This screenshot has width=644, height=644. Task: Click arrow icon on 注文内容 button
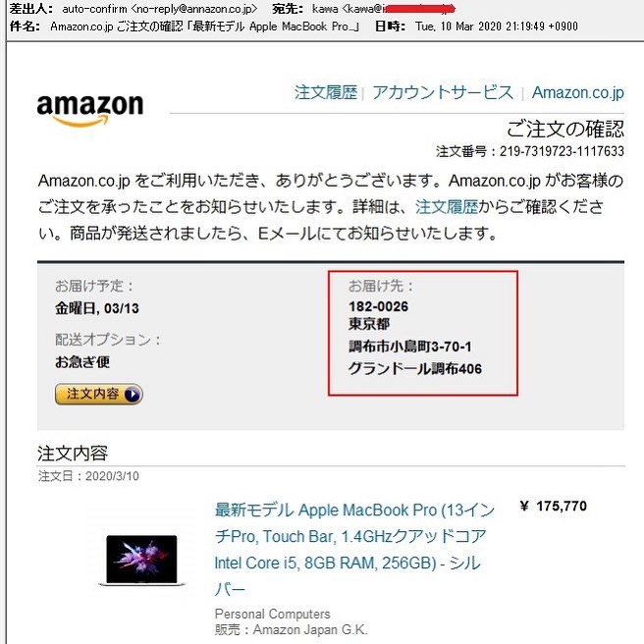[x=133, y=395]
